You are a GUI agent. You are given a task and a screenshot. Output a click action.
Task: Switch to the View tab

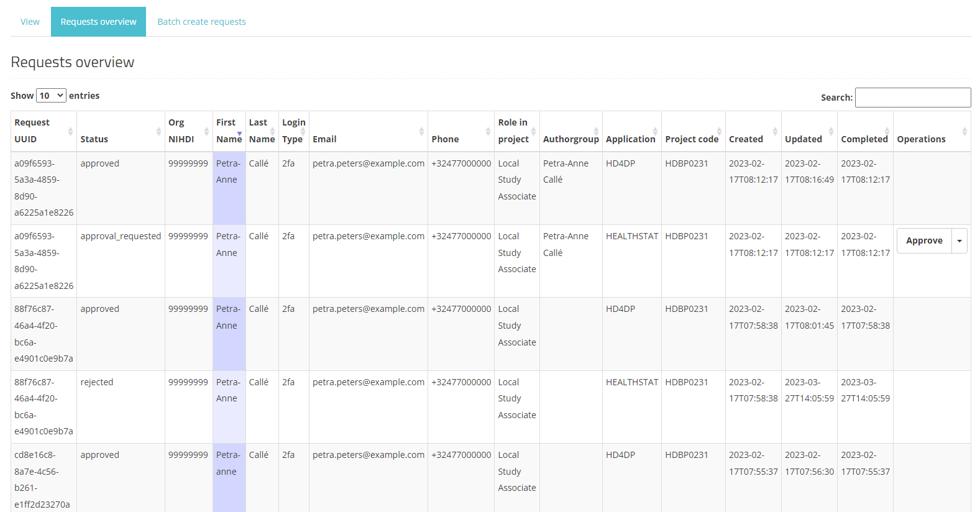click(30, 22)
